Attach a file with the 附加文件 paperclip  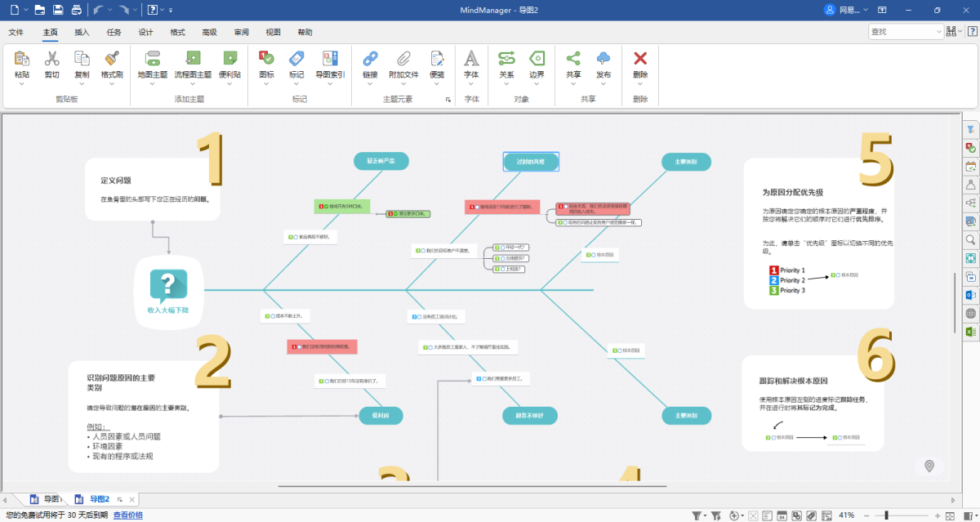[x=403, y=58]
